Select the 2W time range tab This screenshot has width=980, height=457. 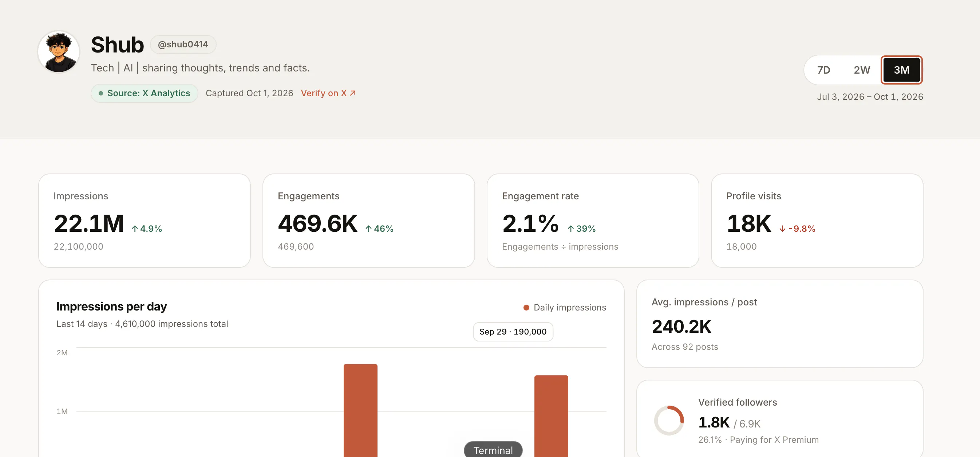pyautogui.click(x=862, y=70)
